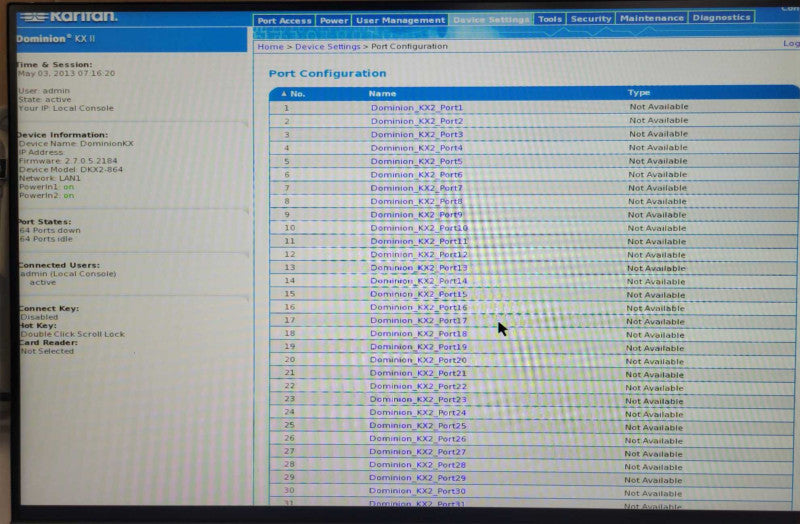This screenshot has width=800, height=524.
Task: Open the Security tab
Action: click(x=590, y=18)
